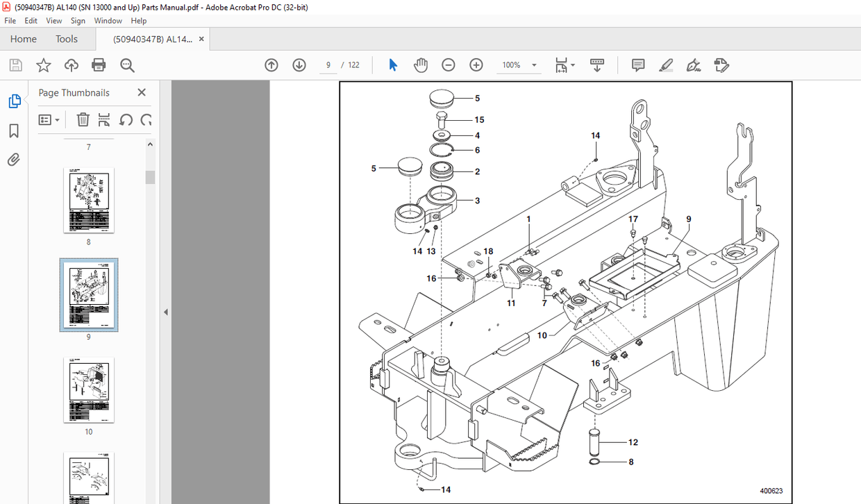Open the thumbnail options dropdown menu

pos(48,119)
